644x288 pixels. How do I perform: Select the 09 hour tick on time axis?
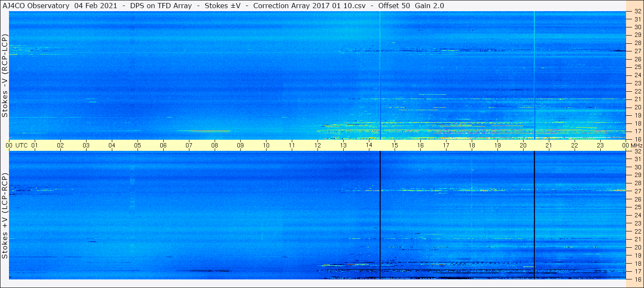[x=240, y=145]
